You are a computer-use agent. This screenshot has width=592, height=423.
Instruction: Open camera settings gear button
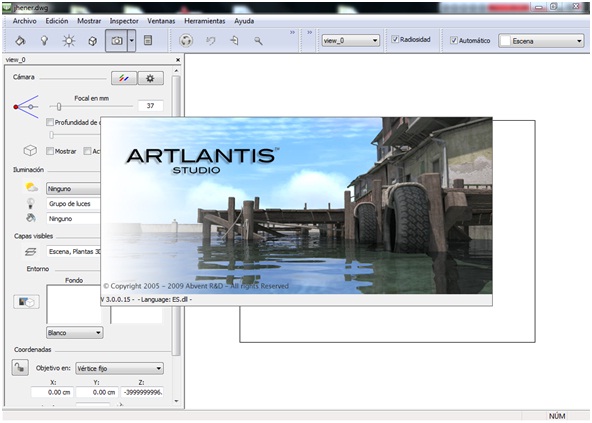coord(150,78)
